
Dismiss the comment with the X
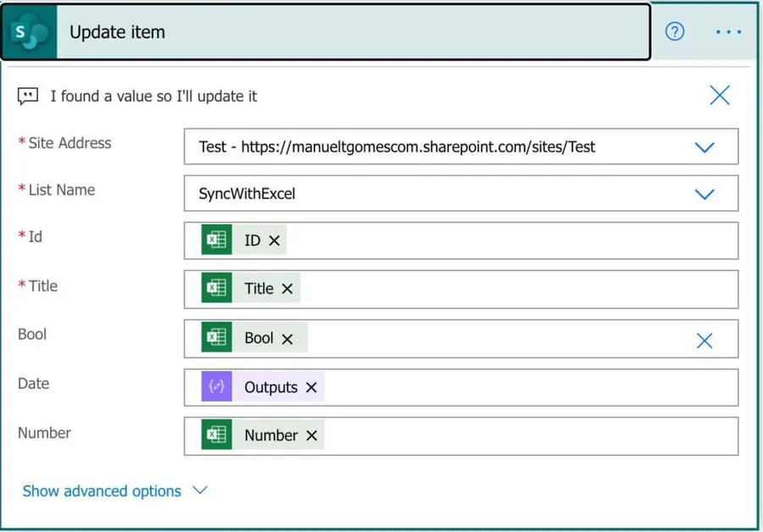tap(719, 96)
